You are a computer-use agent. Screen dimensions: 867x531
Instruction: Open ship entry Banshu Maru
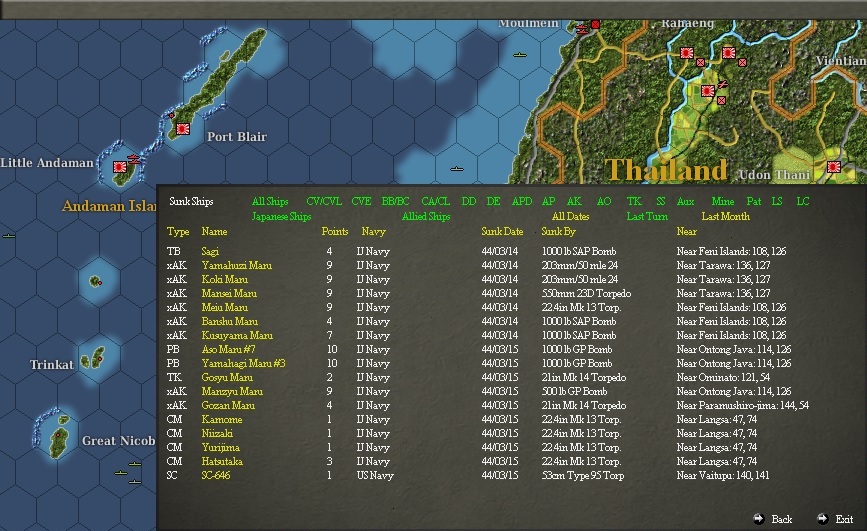(x=229, y=321)
